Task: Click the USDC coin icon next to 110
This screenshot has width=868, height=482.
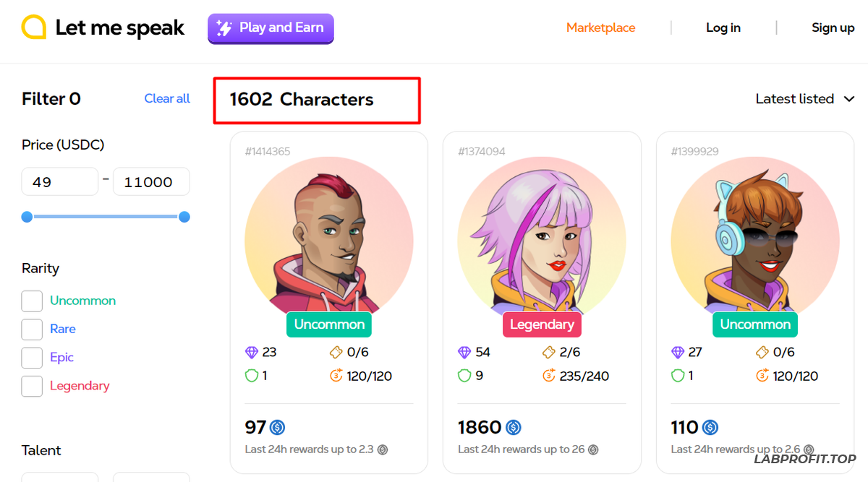Action: coord(710,428)
